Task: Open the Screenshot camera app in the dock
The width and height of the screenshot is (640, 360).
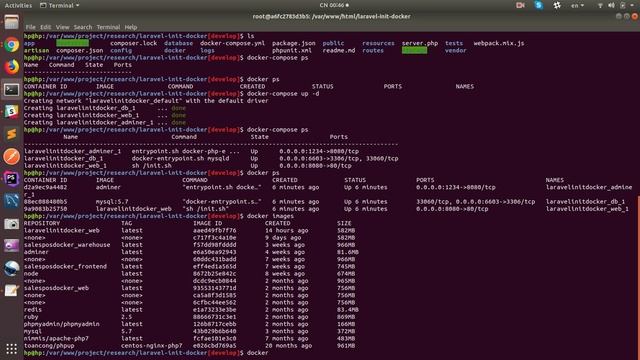Action: click(x=11, y=224)
